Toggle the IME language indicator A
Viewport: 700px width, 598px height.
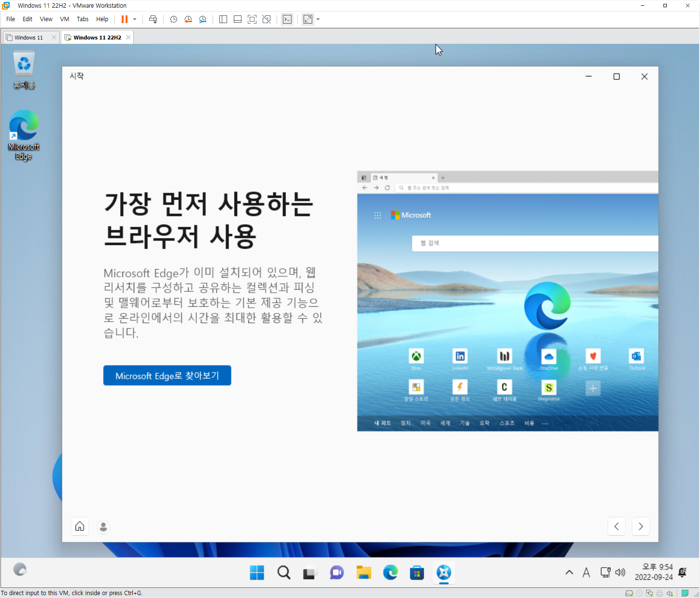[586, 572]
